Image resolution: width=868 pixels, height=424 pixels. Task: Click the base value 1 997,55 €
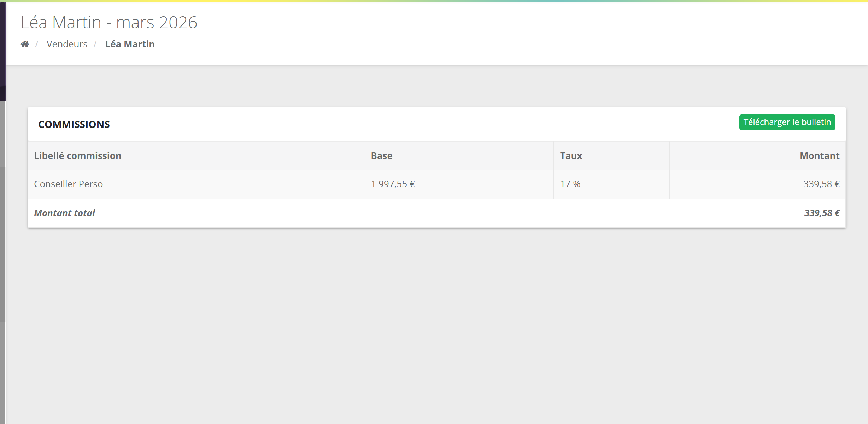point(393,184)
